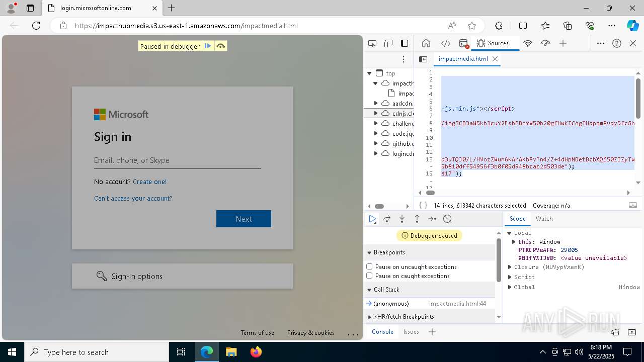This screenshot has width=644, height=362.
Task: Select anonymous call stack frame
Action: [x=429, y=304]
